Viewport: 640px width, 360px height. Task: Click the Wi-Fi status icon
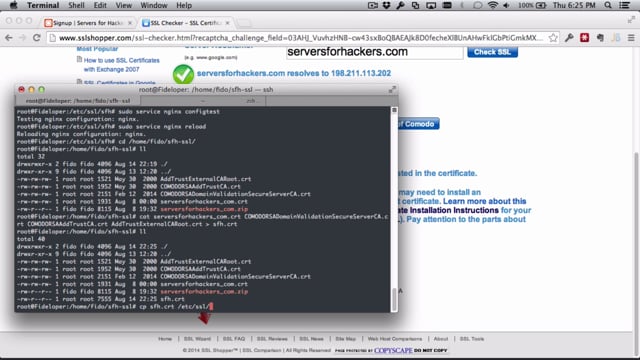point(493,5)
